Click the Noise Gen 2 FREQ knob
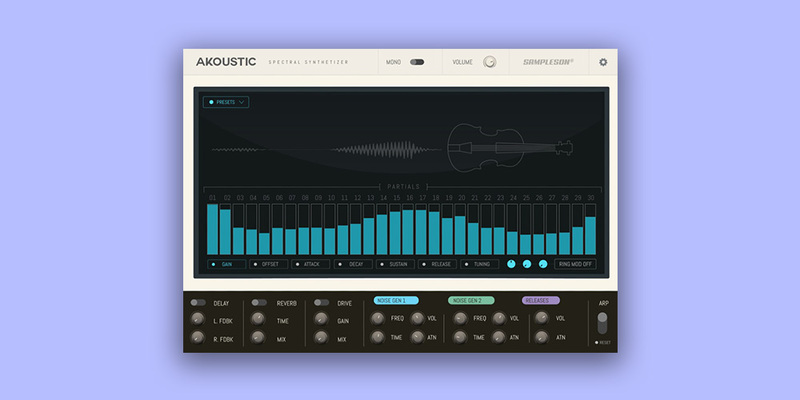This screenshot has width=800, height=400. [460, 318]
